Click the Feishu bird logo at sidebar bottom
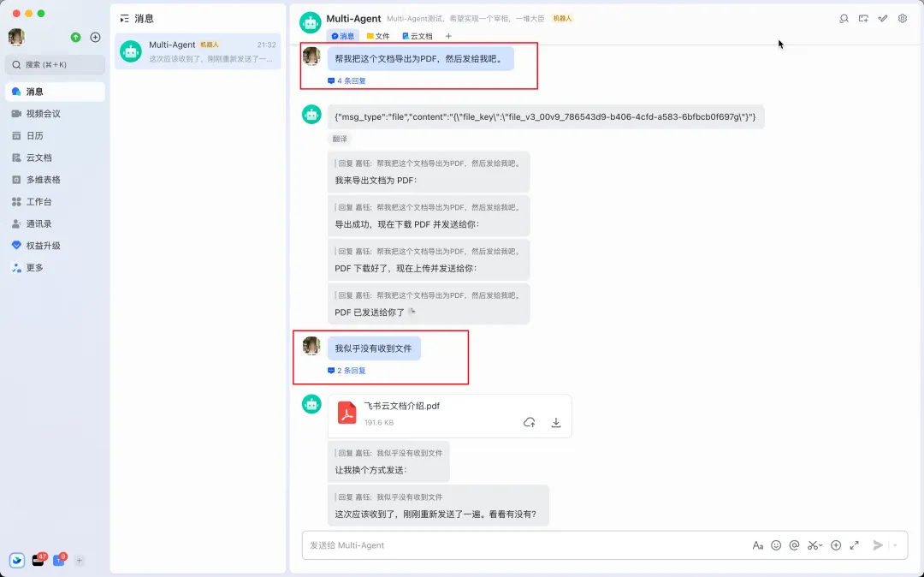The height and width of the screenshot is (577, 924). coord(17,561)
